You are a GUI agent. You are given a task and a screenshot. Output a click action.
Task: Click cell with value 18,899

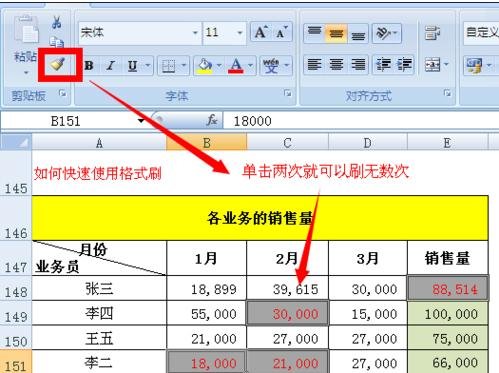(207, 288)
